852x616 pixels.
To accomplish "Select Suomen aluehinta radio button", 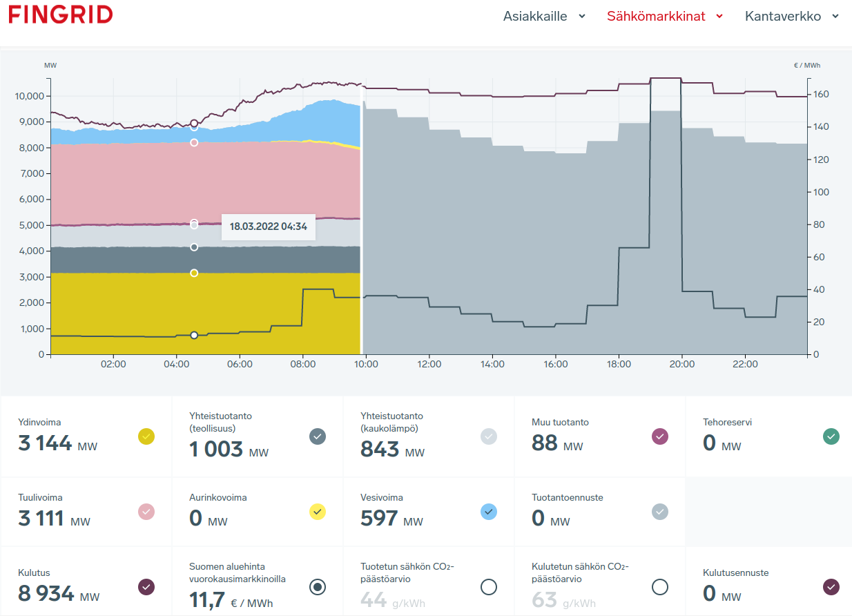I will pos(318,587).
